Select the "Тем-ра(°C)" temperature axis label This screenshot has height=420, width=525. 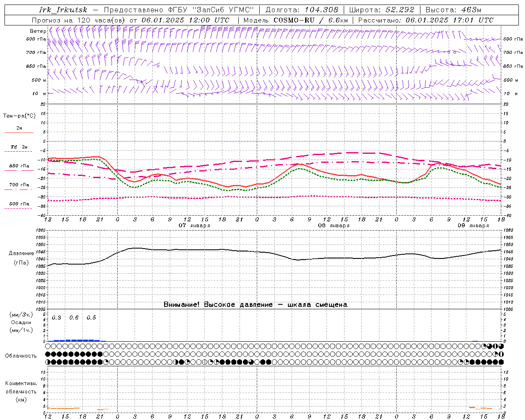[19, 116]
